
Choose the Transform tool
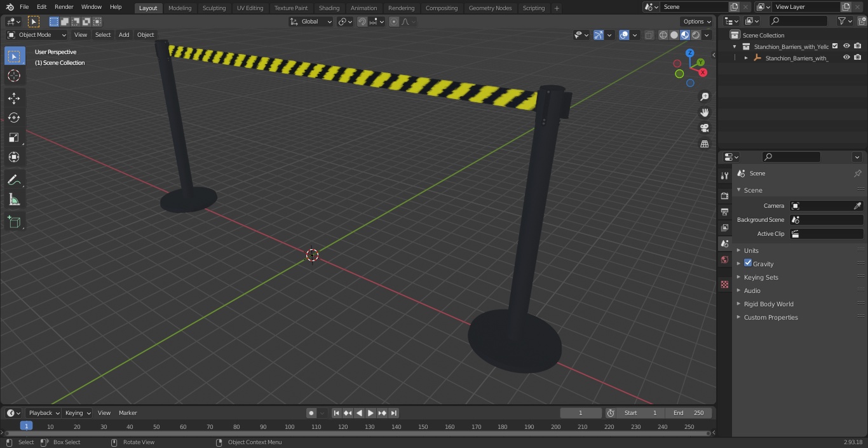pos(14,157)
